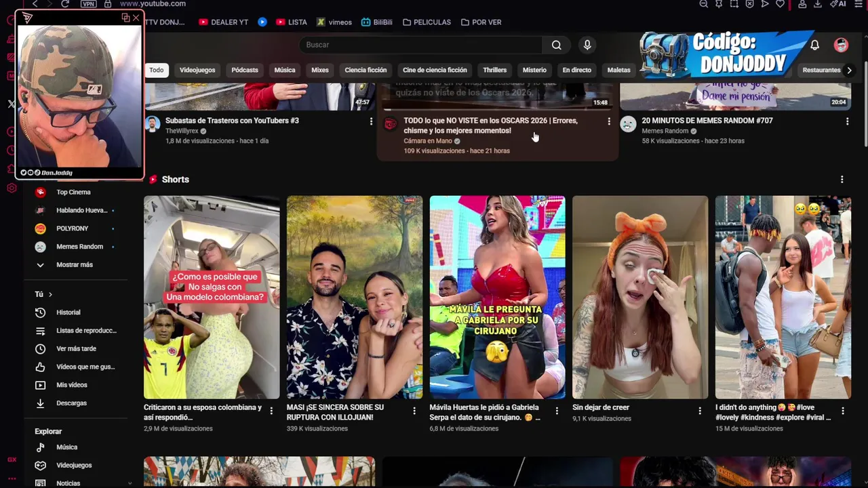868x488 pixels.
Task: Open options for 20 MINUTOS DE MEMES video
Action: [x=847, y=121]
